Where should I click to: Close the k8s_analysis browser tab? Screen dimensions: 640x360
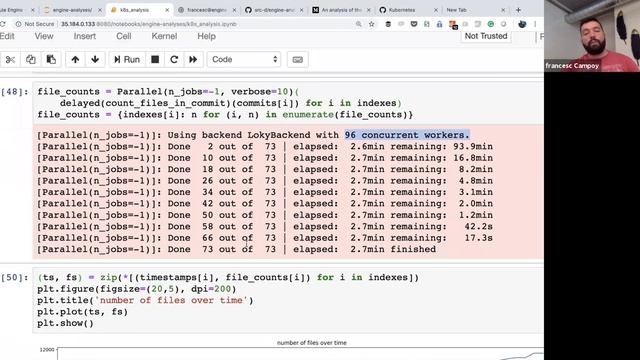pos(167,10)
